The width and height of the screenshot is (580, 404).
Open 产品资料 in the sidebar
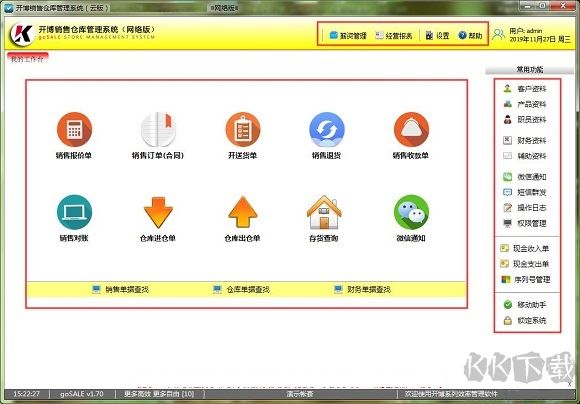pyautogui.click(x=525, y=104)
